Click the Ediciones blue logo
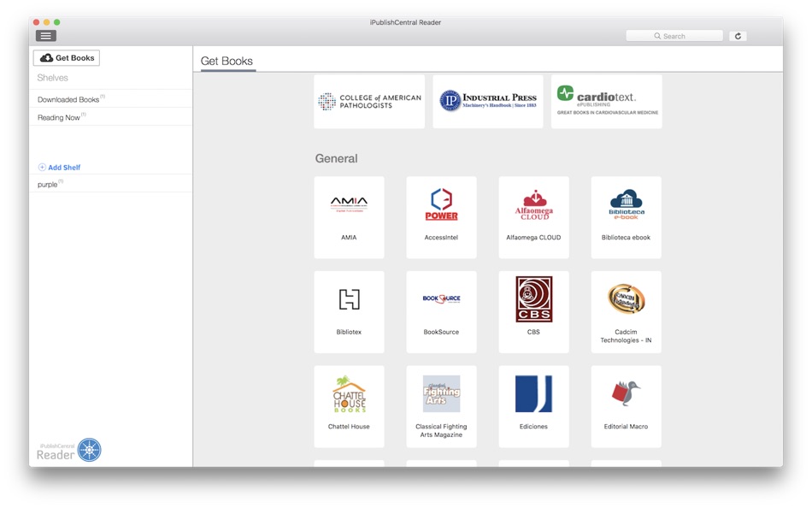Image resolution: width=812 pixels, height=508 pixels. (x=534, y=394)
